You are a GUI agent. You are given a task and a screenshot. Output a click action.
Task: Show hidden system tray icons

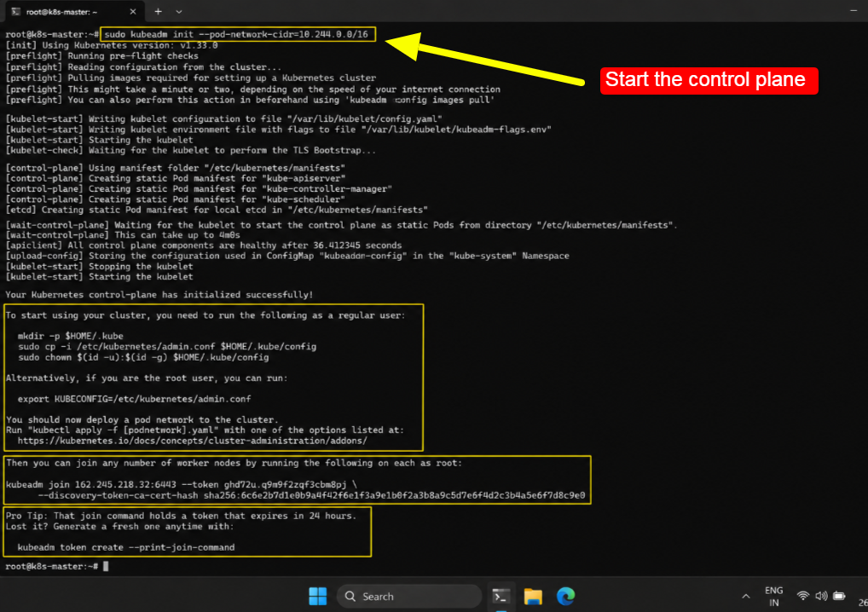pyautogui.click(x=746, y=597)
